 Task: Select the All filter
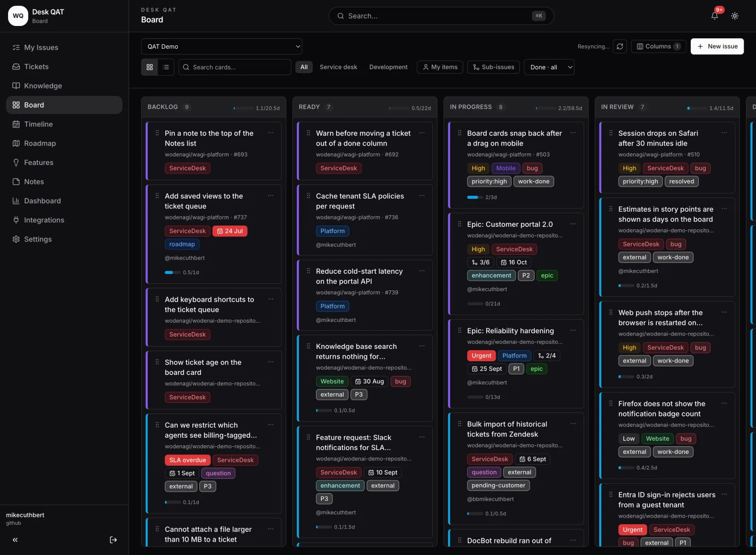coord(304,67)
